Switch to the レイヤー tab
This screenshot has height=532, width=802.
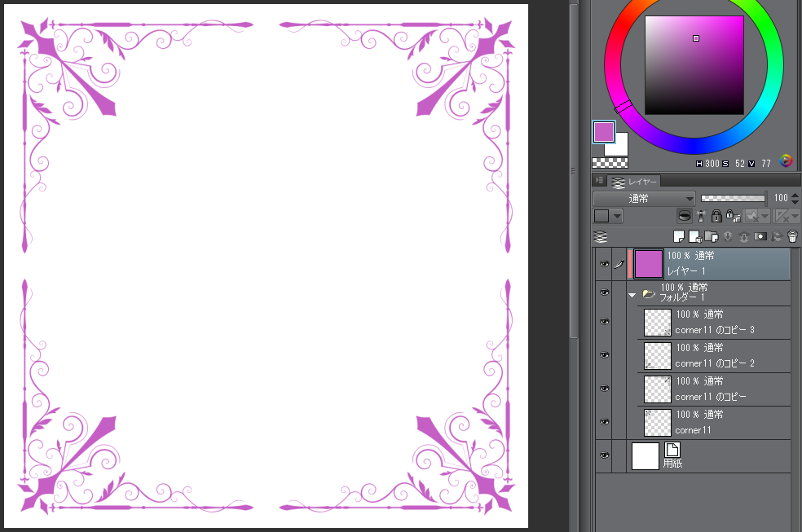[x=634, y=182]
